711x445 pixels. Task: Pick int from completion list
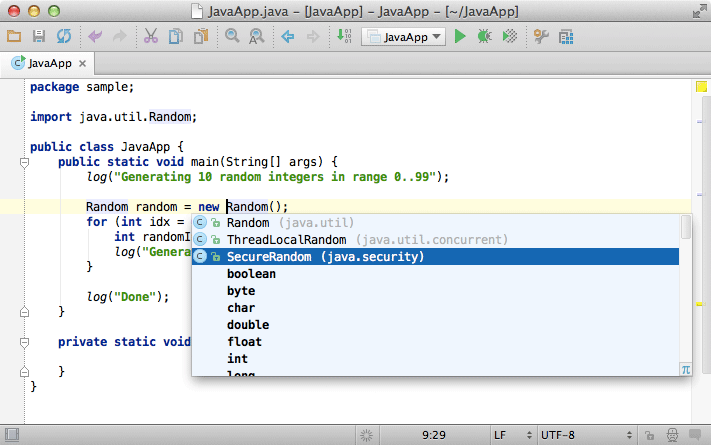pyautogui.click(x=435, y=359)
